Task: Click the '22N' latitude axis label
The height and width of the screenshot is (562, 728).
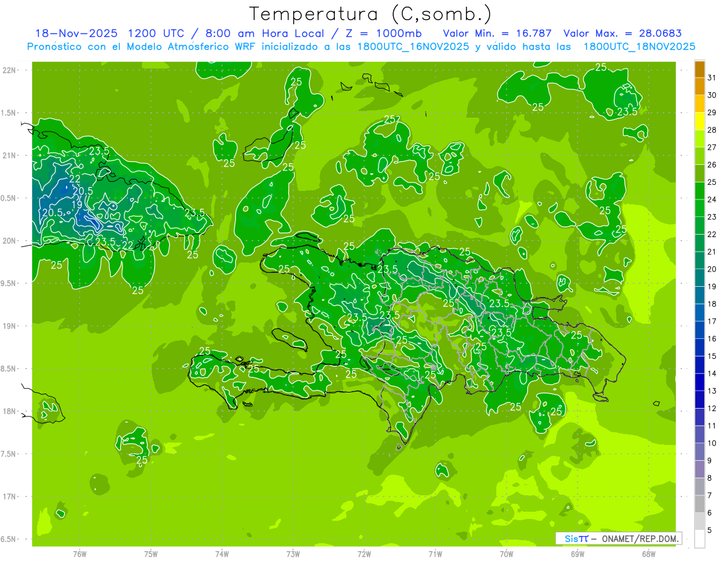Action: coord(10,70)
